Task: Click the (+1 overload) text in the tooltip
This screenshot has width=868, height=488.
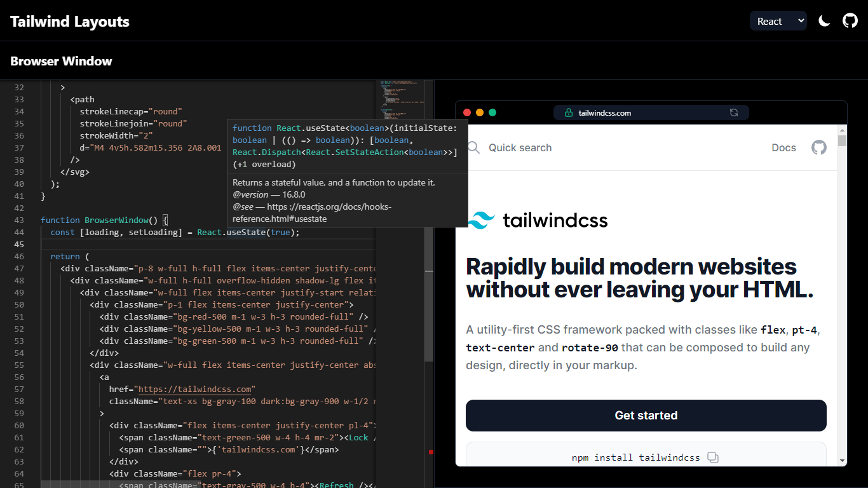Action: 264,164
